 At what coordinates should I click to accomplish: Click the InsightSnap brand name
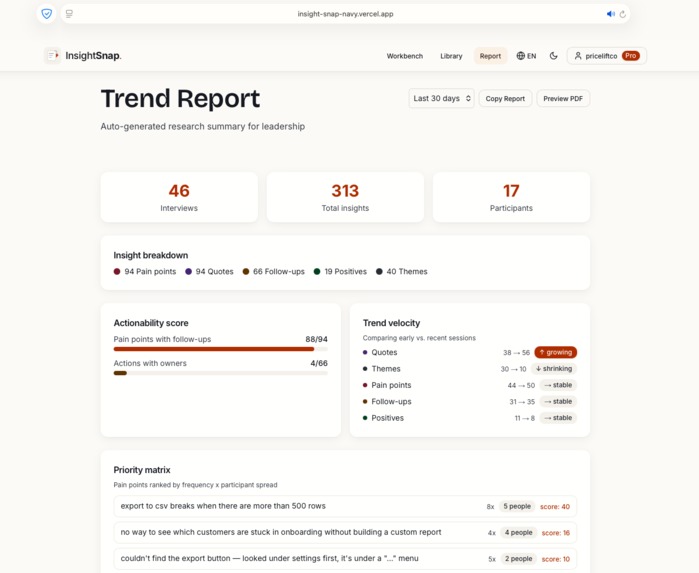pyautogui.click(x=93, y=56)
